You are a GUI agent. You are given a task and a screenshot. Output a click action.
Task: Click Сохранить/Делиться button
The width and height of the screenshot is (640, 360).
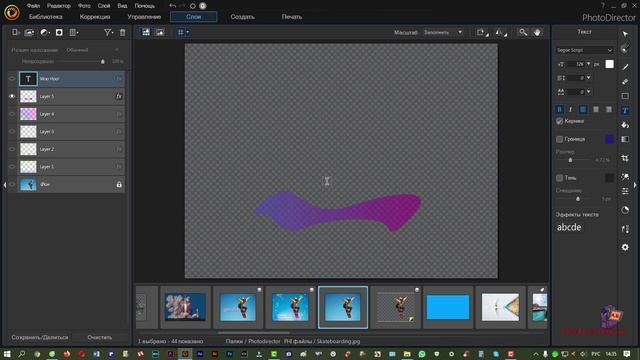pos(40,338)
